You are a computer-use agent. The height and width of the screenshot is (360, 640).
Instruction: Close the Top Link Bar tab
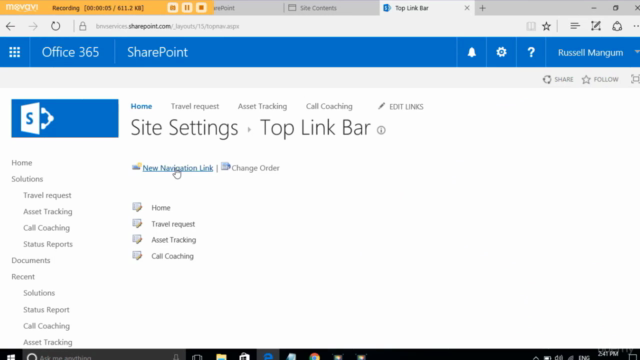(467, 8)
